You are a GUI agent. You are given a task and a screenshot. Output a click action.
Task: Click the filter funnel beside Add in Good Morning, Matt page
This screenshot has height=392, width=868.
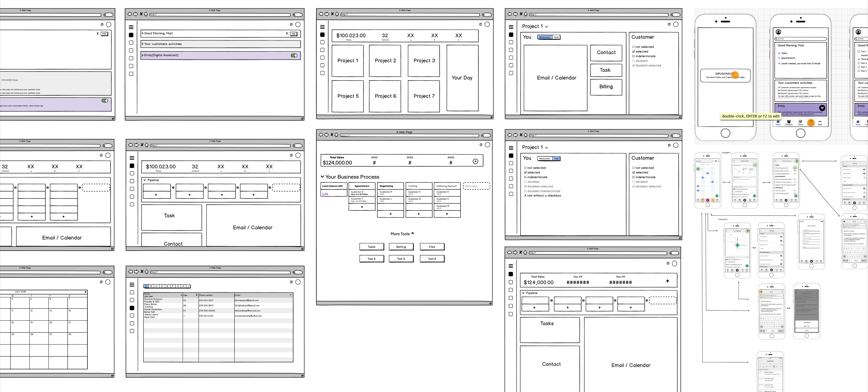pyautogui.click(x=287, y=34)
